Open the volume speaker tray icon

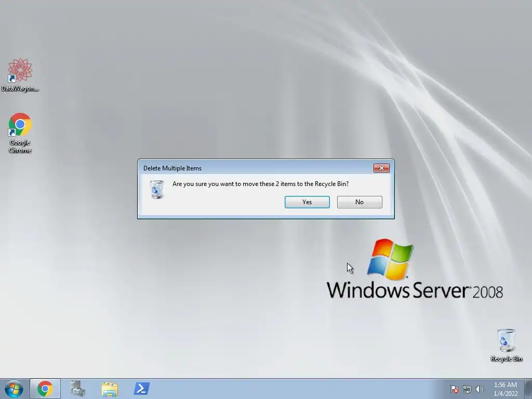click(479, 389)
